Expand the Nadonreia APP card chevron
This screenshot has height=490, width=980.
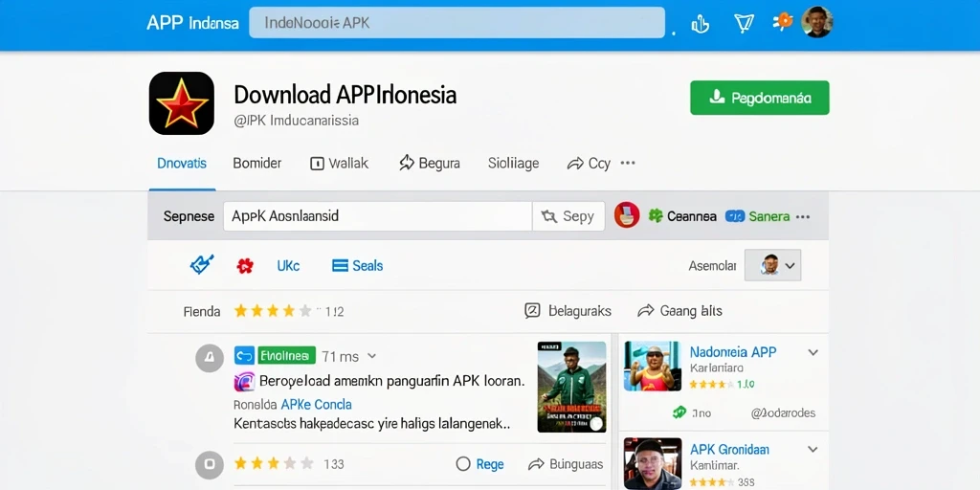coord(813,352)
